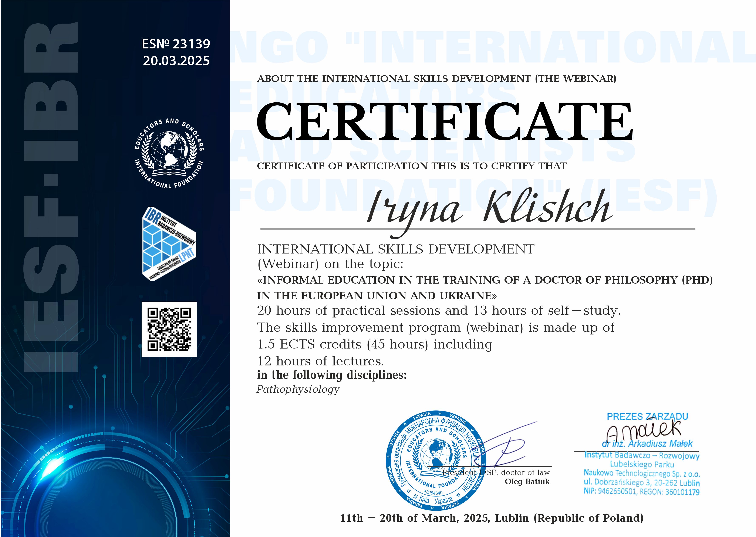Select 'IN THE EUROPEAN UNION AND UKRAINE' line
756x537 pixels.
(377, 296)
